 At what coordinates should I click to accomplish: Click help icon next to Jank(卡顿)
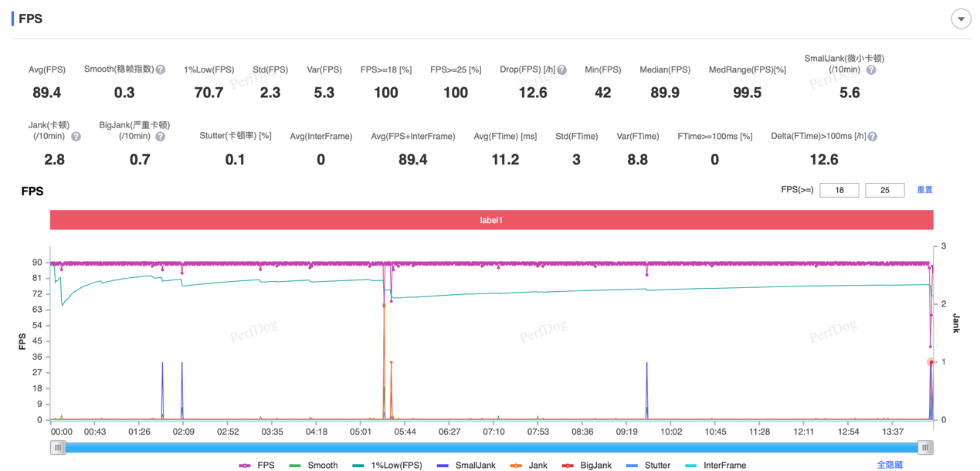(x=76, y=137)
